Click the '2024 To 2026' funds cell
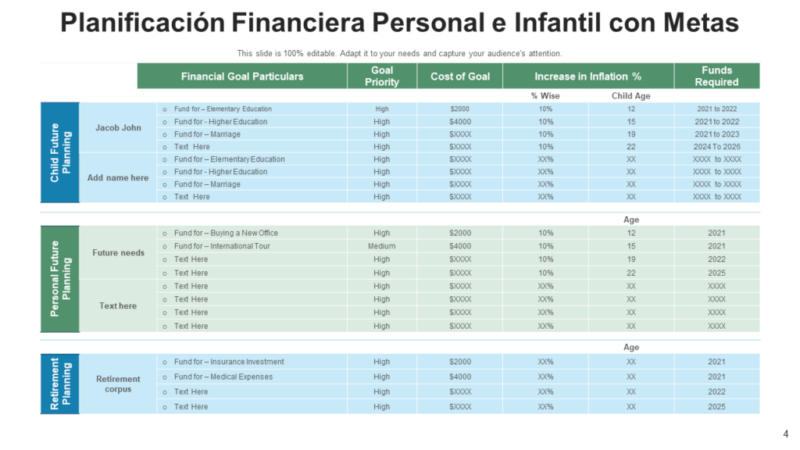This screenshot has height=450, width=800. pyautogui.click(x=716, y=146)
